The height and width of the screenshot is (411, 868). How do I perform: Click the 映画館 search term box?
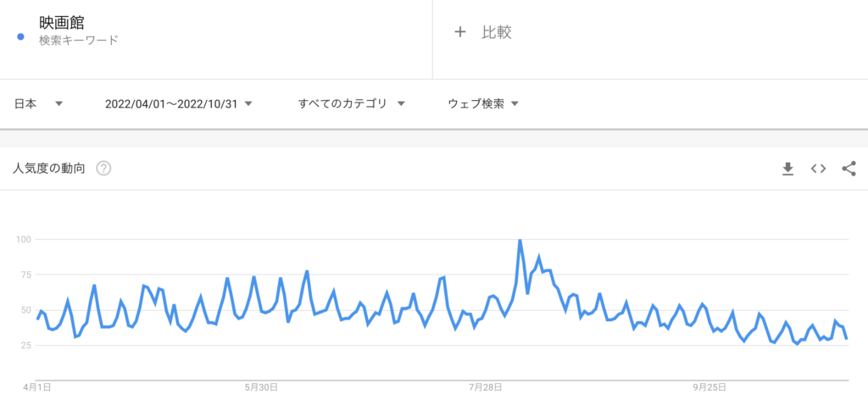pos(216,39)
